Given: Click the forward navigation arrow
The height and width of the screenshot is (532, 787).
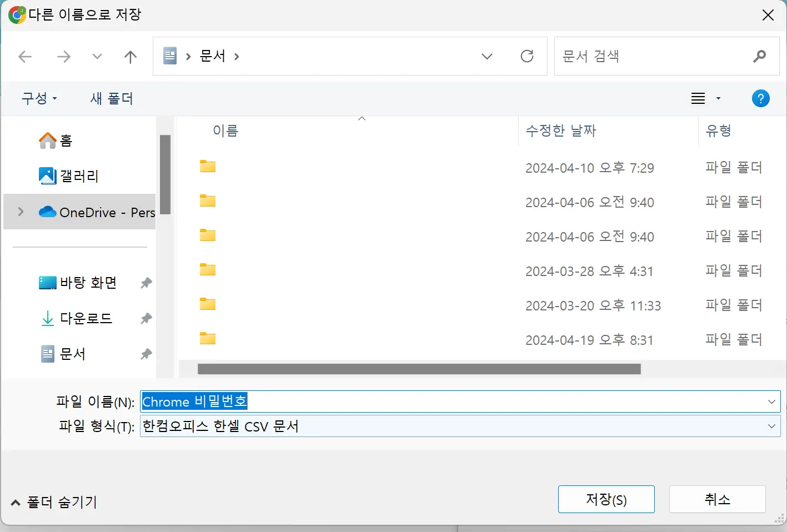Looking at the screenshot, I should point(64,57).
